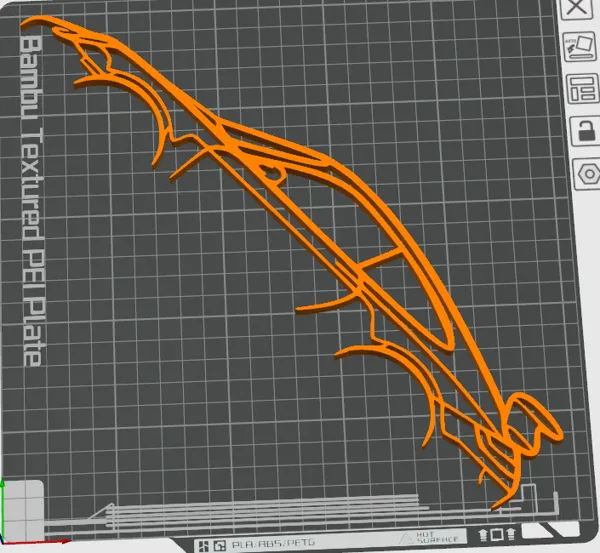
Task: Arrange objects on the plate
Action: pyautogui.click(x=583, y=89)
